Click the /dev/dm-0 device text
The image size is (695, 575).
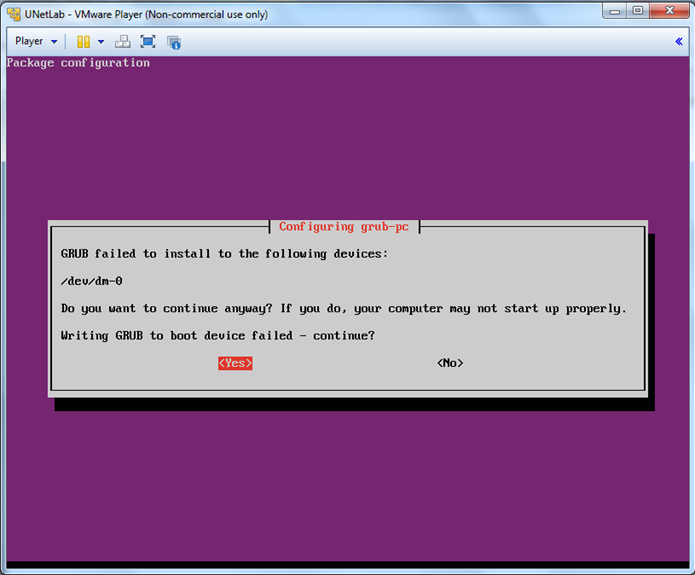coord(91,281)
